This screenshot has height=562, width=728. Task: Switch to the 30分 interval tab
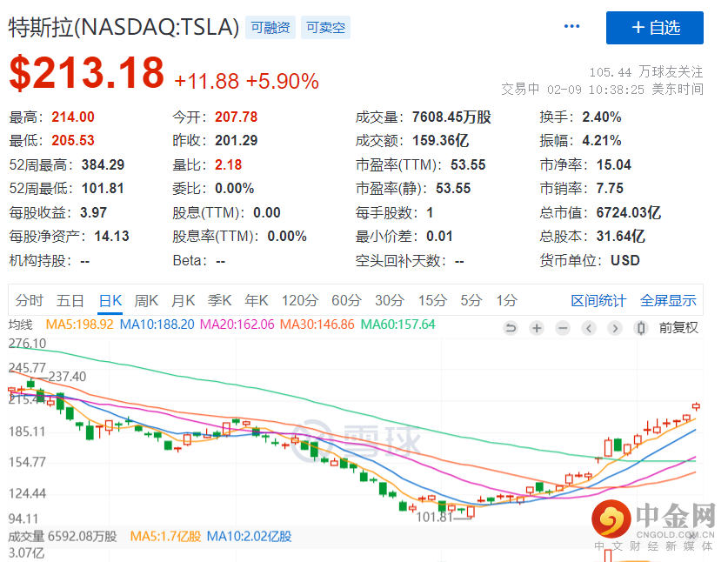point(390,300)
